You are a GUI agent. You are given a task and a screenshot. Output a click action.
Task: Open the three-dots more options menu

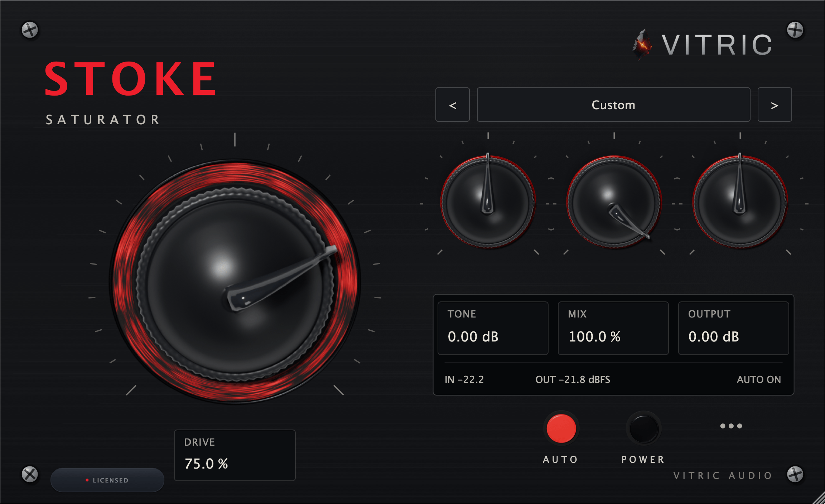(731, 426)
